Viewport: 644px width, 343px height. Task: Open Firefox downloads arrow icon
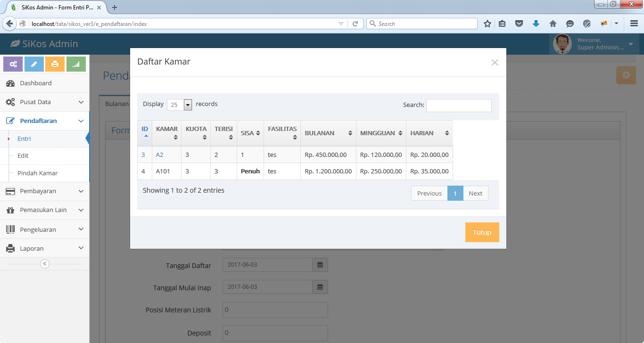click(536, 24)
